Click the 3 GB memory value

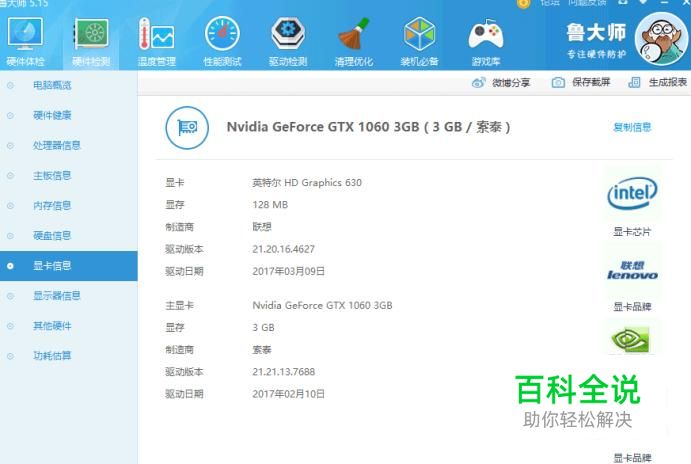click(x=264, y=327)
